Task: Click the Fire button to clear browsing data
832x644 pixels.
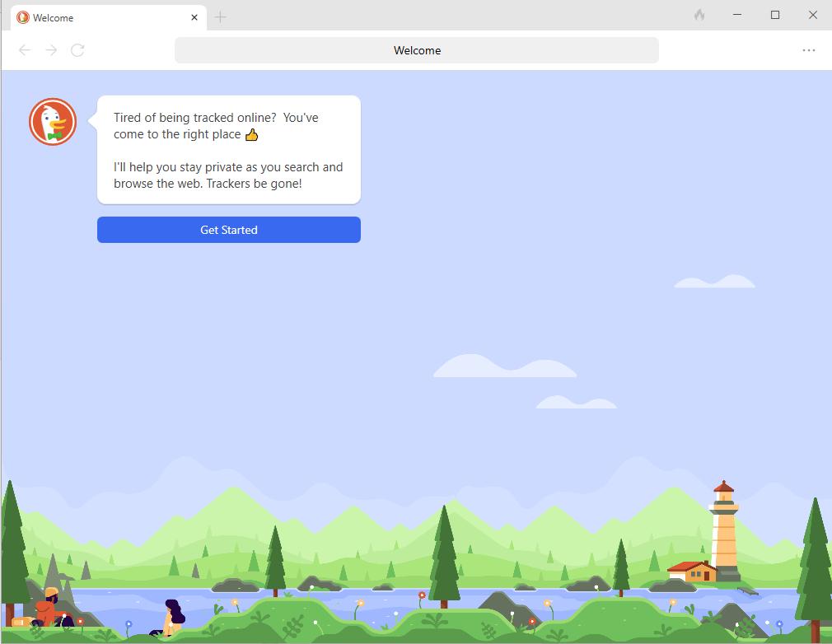Action: (x=699, y=15)
